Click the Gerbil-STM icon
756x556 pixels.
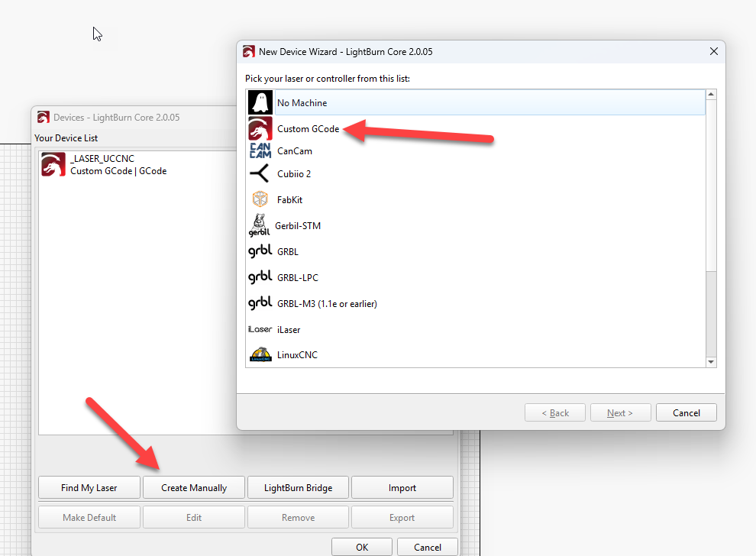click(x=260, y=225)
